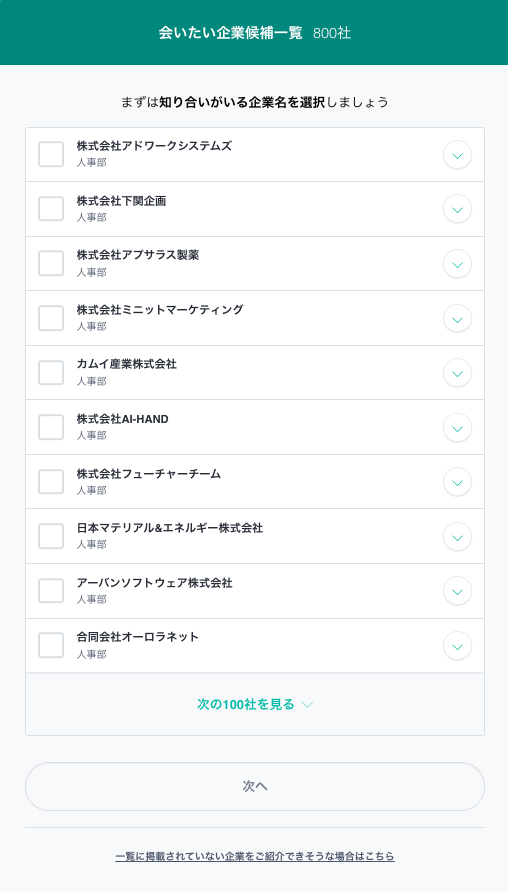The width and height of the screenshot is (508, 896).
Task: Tick the 株式会社アプサラス製薬 checkbox
Action: pyautogui.click(x=51, y=263)
